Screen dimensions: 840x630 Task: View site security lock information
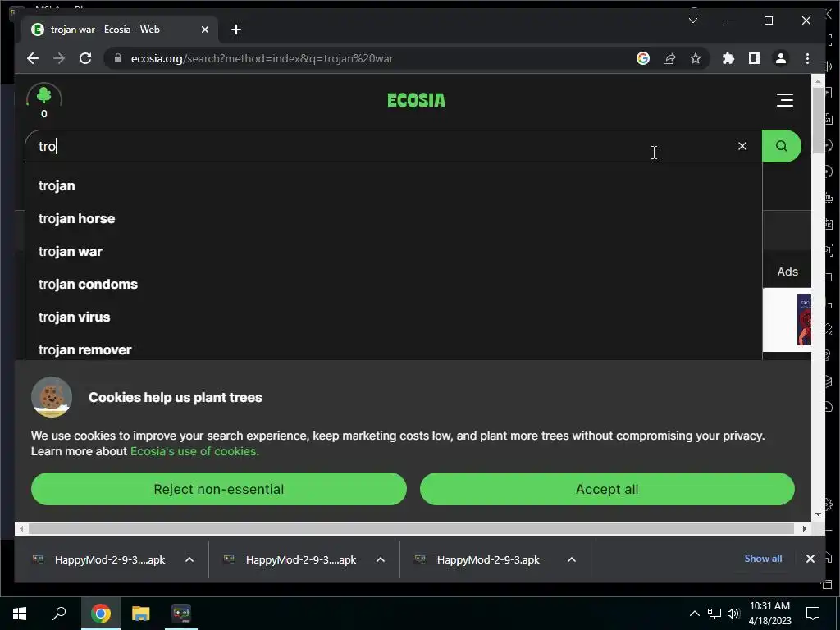tap(118, 58)
